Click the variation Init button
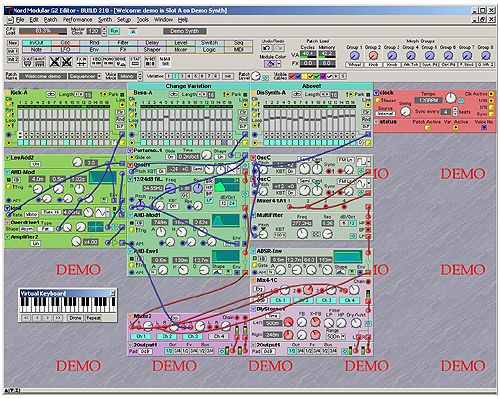Image resolution: width=500 pixels, height=399 pixels. [x=228, y=76]
